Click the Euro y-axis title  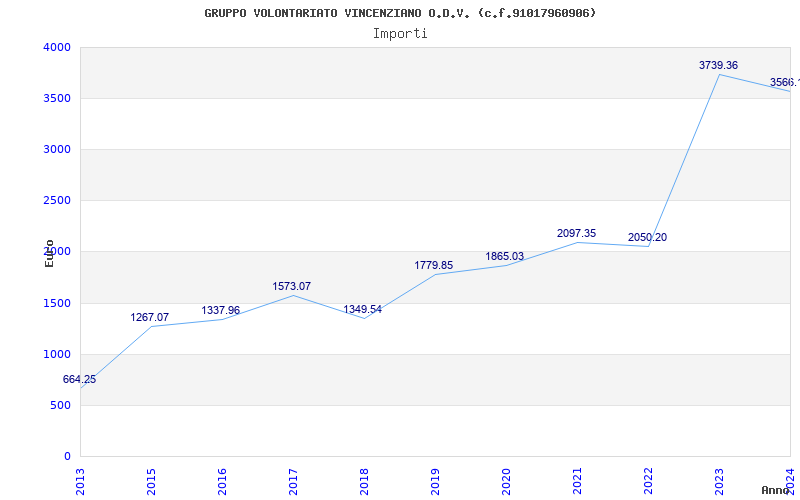click(x=49, y=254)
